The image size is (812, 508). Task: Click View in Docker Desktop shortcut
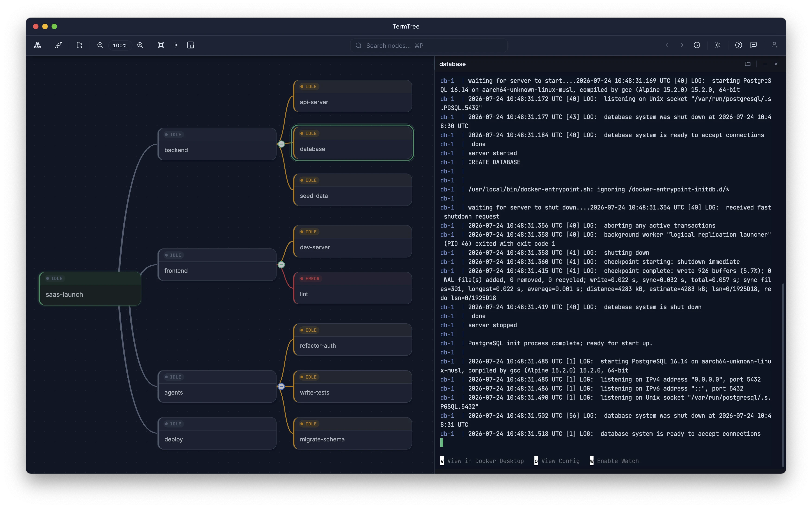point(482,461)
